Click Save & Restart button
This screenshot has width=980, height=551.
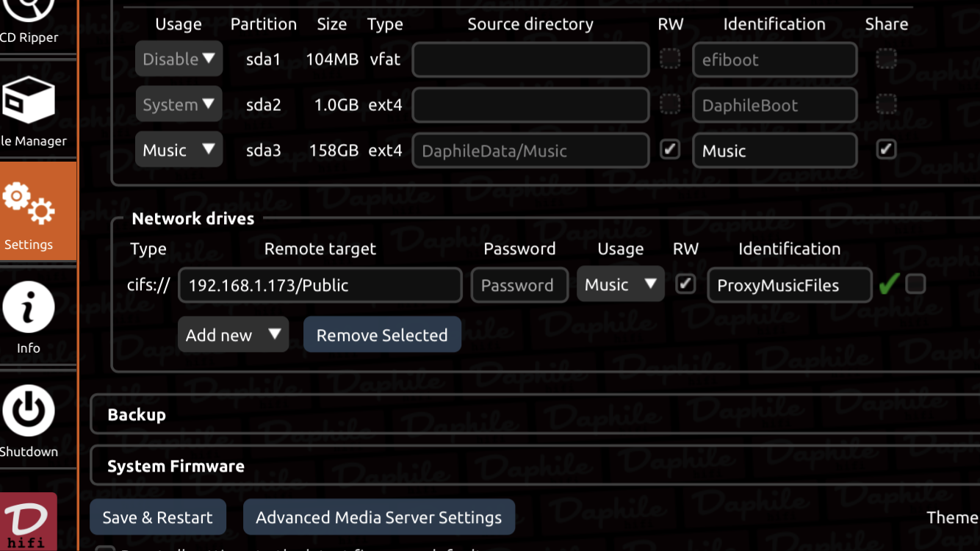click(x=158, y=517)
